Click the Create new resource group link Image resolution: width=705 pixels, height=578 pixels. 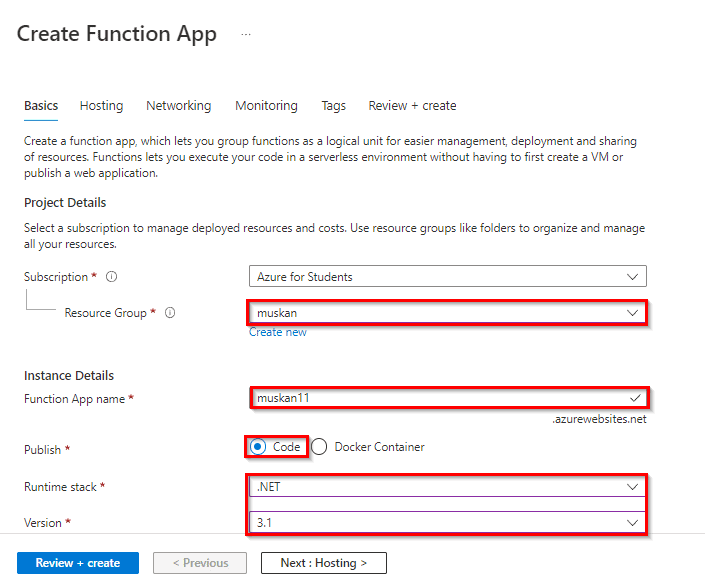278,332
